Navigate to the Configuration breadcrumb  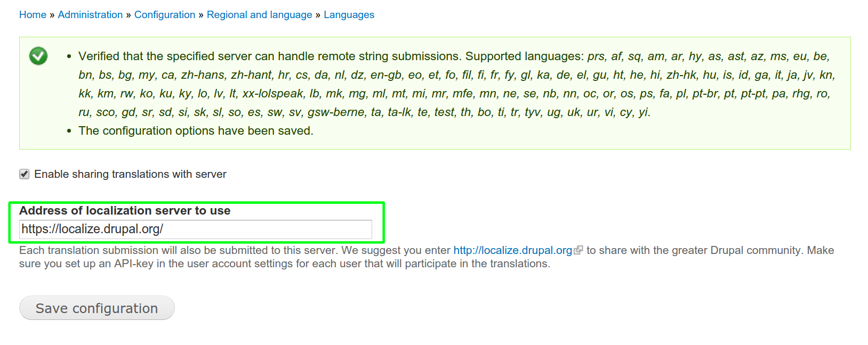coord(165,15)
